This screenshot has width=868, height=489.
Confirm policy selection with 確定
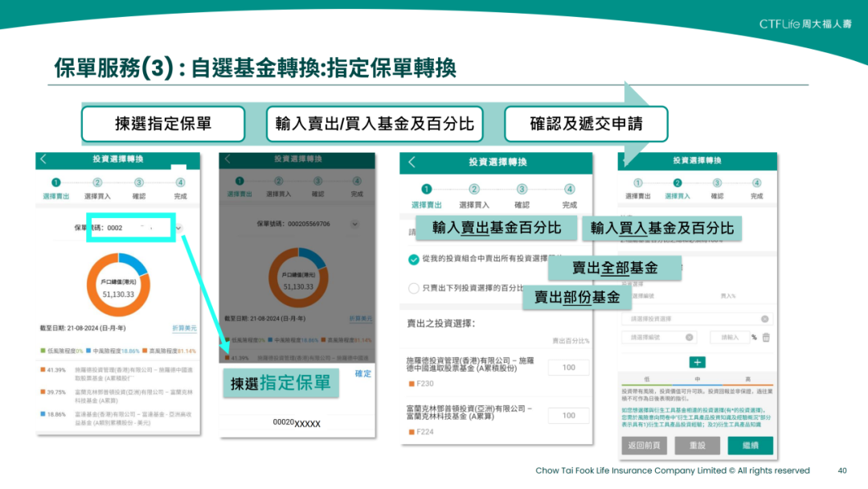[x=363, y=374]
